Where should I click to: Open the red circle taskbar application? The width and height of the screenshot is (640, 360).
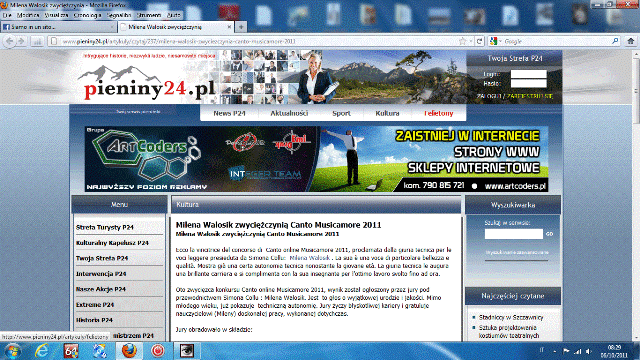158,351
